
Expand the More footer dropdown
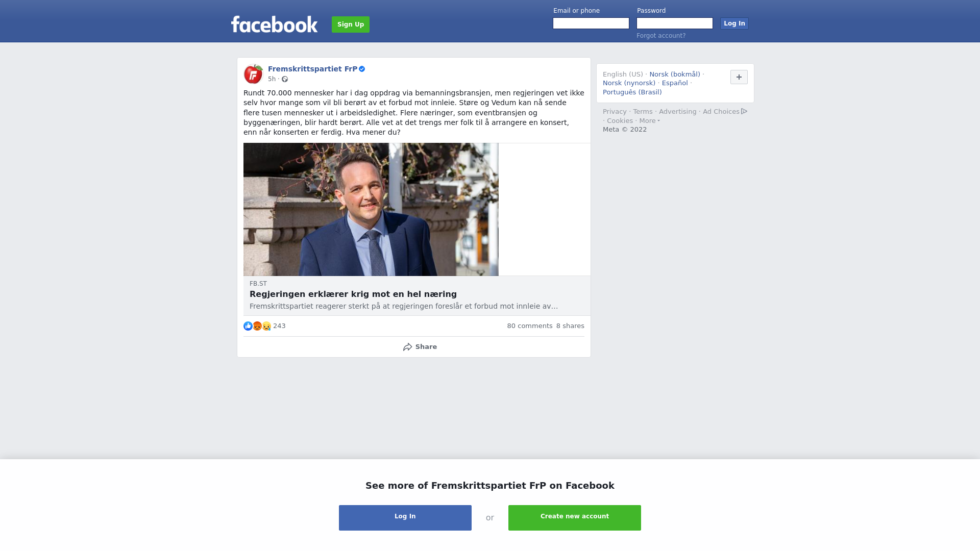point(649,121)
